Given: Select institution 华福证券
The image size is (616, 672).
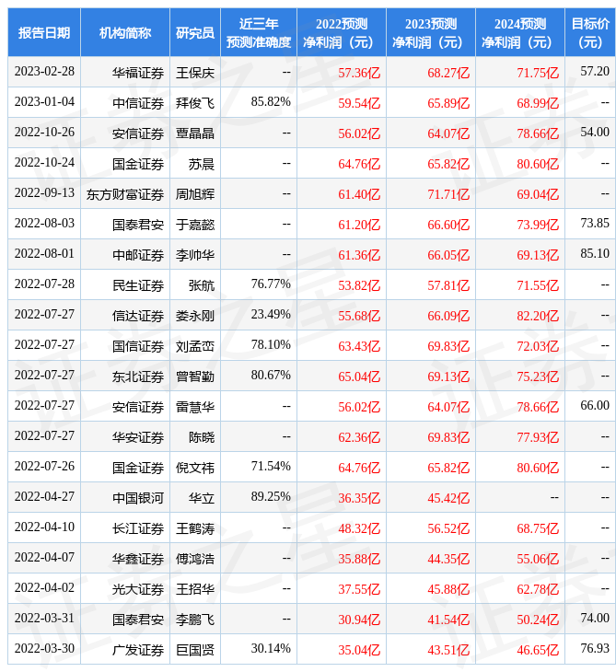Looking at the screenshot, I should [x=138, y=73].
